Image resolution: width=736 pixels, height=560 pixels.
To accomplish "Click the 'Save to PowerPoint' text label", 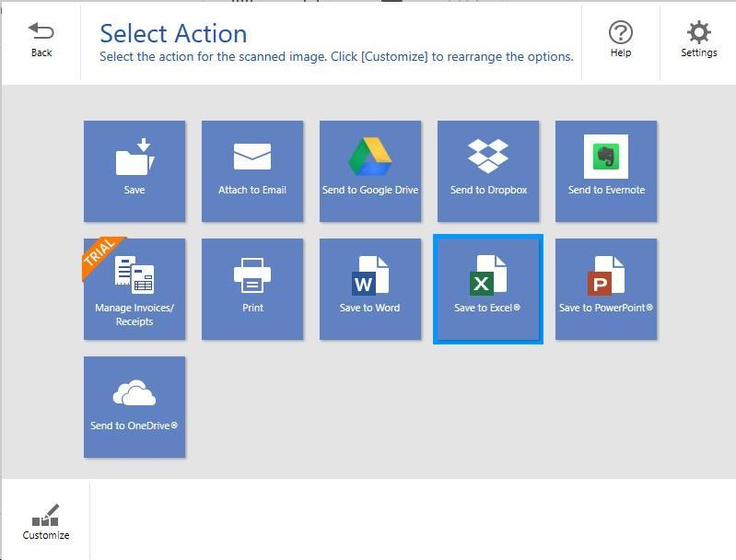I will pos(605,308).
